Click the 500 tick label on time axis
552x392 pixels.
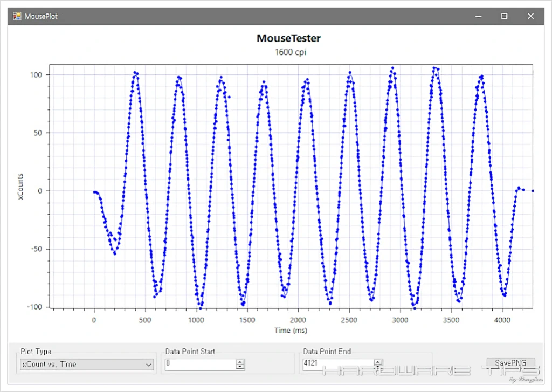point(145,320)
